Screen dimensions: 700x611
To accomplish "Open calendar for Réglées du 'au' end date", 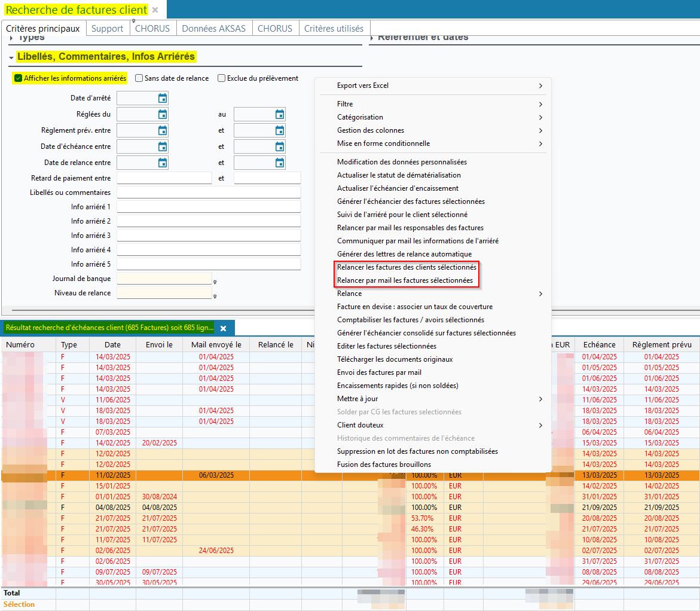I will point(280,114).
